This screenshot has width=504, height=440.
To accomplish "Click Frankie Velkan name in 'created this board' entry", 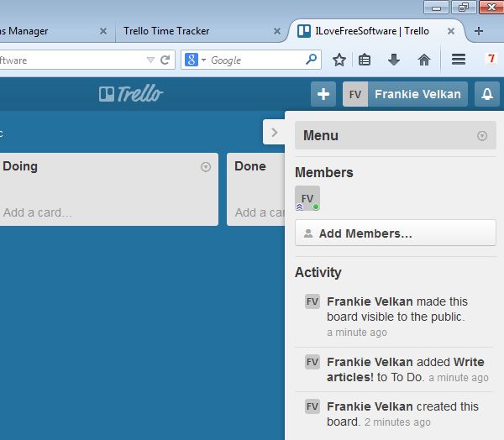I will (x=370, y=406).
